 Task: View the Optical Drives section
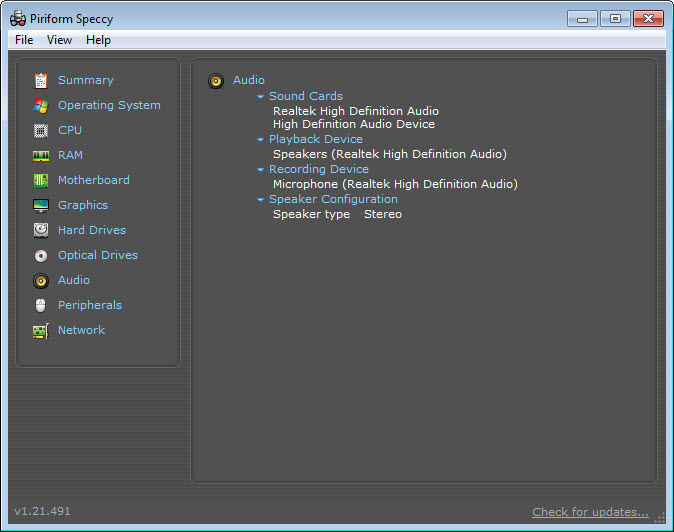[98, 255]
